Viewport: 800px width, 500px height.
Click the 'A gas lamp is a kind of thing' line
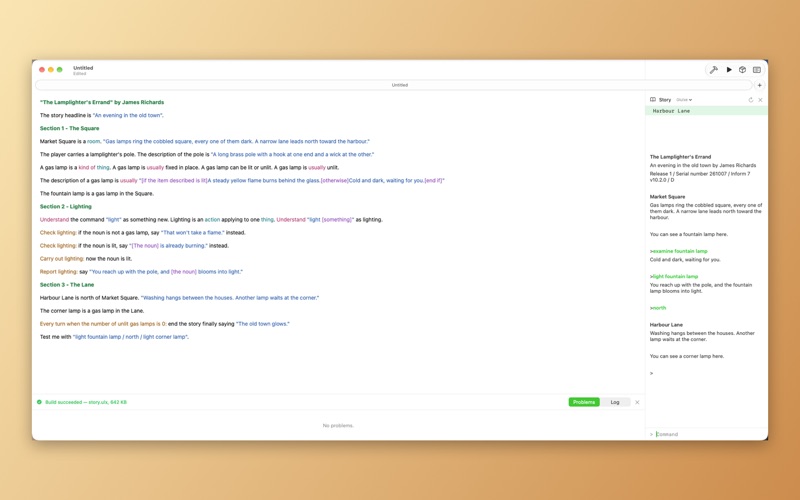[x=189, y=167]
